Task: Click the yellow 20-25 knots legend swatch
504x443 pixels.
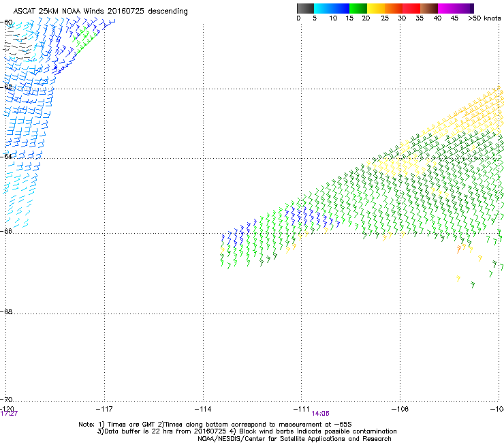Action: (376, 8)
